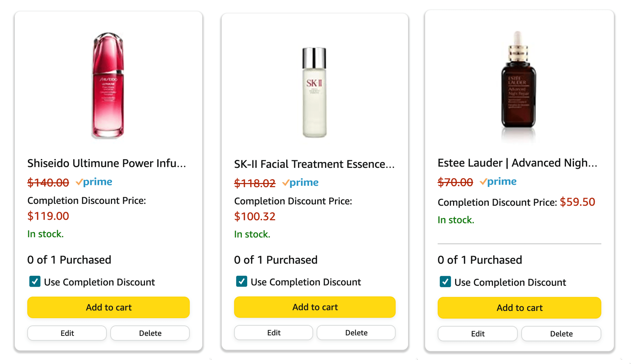The height and width of the screenshot is (364, 631).
Task: Add the Estee Lauder serum to cart
Action: pos(519,307)
